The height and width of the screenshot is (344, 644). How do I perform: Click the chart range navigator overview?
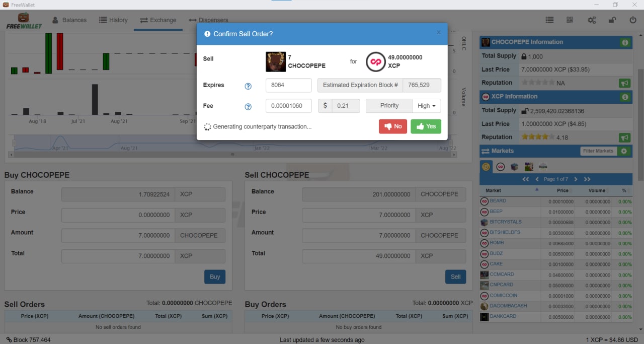(232, 143)
